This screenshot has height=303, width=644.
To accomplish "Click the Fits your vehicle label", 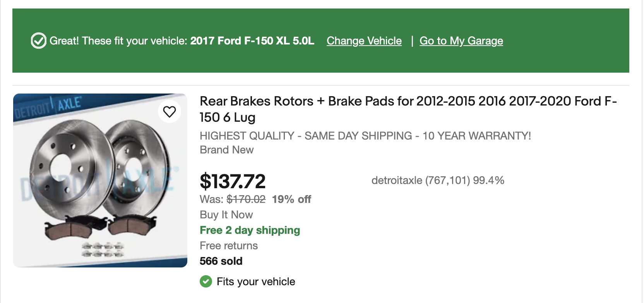I will pyautogui.click(x=256, y=281).
